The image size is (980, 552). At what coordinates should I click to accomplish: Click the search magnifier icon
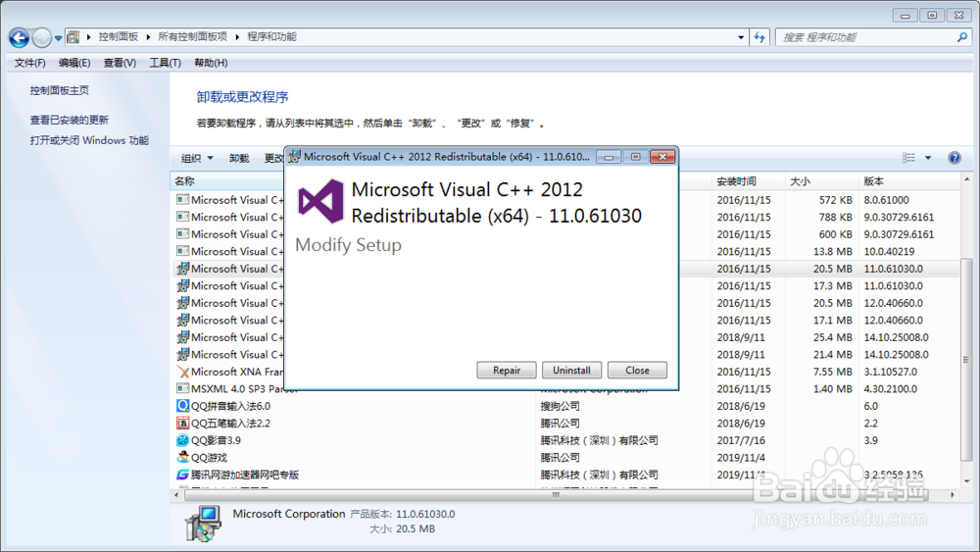(x=962, y=37)
